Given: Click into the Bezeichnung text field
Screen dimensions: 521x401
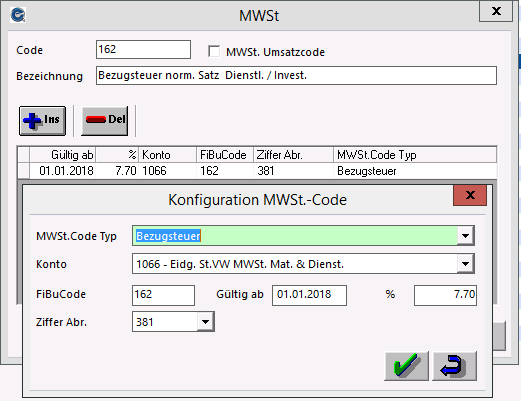Looking at the screenshot, I should tap(296, 75).
